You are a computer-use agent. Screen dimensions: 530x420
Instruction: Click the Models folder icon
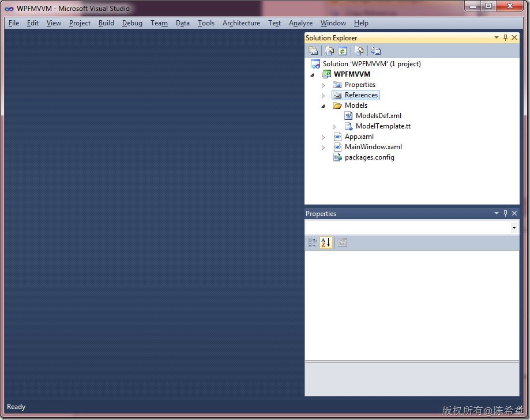point(337,105)
